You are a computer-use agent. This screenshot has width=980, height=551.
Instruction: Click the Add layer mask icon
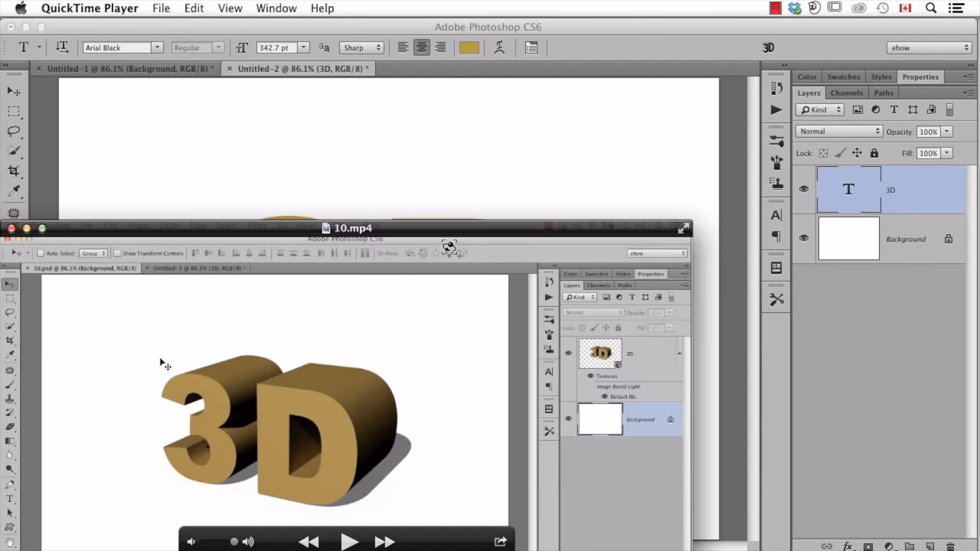pos(867,546)
